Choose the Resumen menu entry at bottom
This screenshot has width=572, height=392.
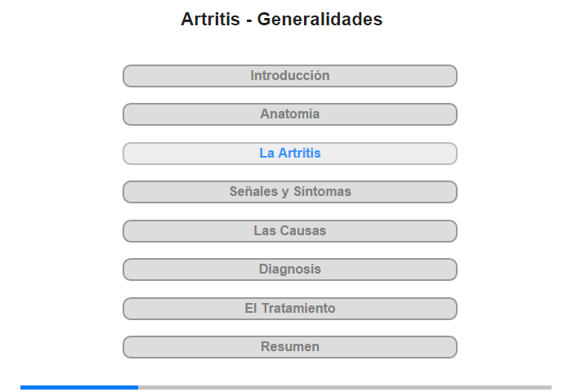289,347
